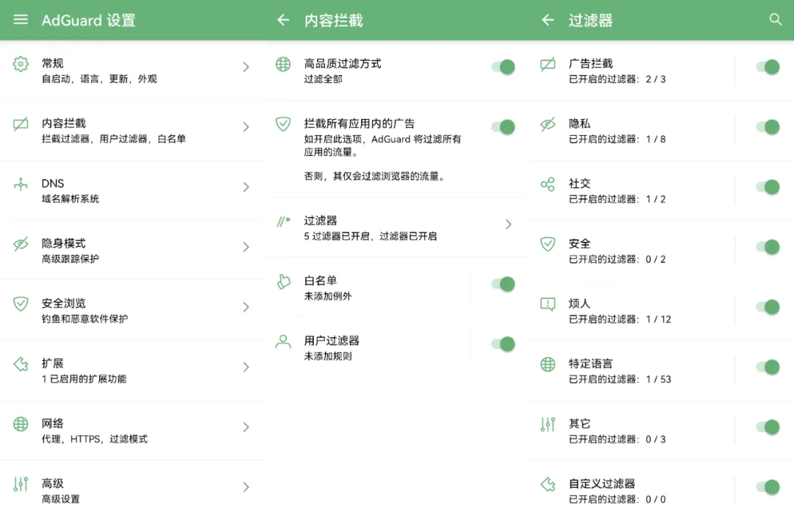Open the hamburger menu in AdGuard 设置

[x=21, y=20]
